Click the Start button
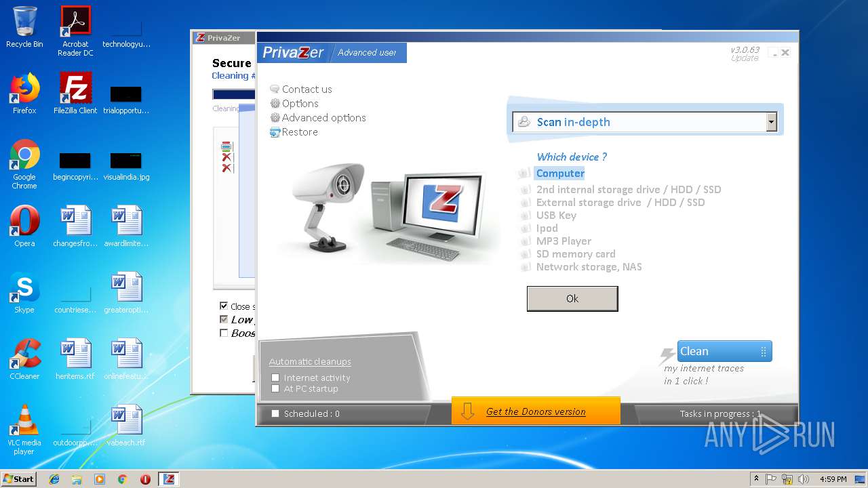Screen dimensions: 868x488 coord(19,479)
